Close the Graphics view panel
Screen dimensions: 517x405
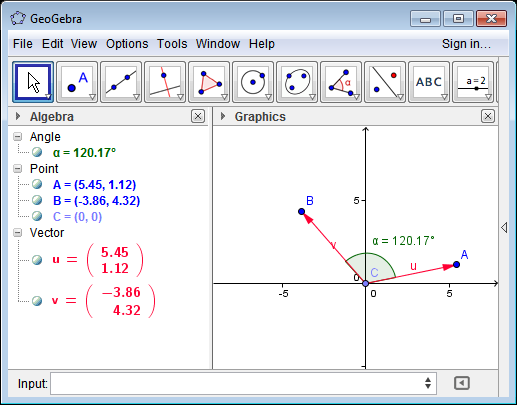pos(488,116)
